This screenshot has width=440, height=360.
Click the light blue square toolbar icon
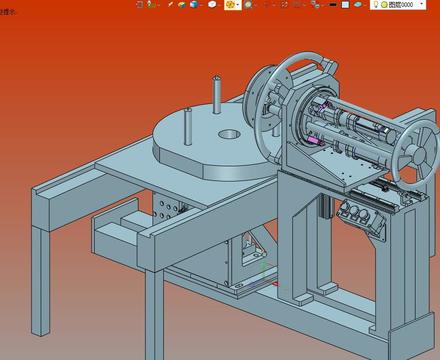[x=345, y=5]
